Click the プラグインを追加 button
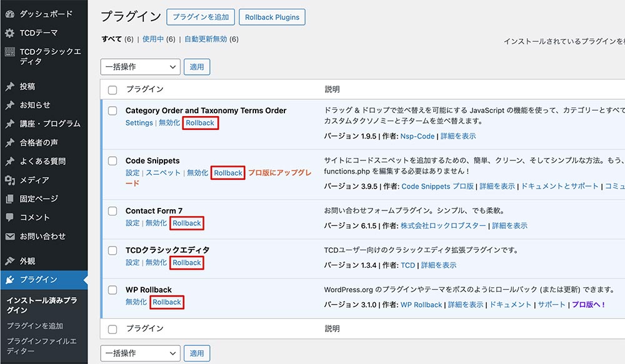This screenshot has width=625, height=364. (x=201, y=17)
